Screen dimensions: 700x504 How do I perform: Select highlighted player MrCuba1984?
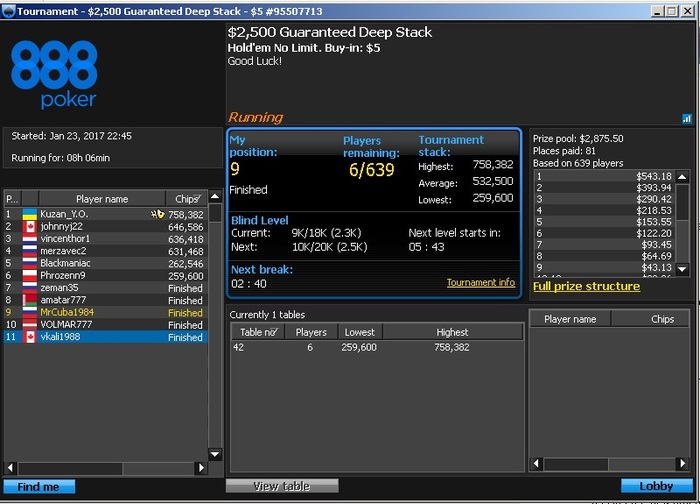(105, 312)
